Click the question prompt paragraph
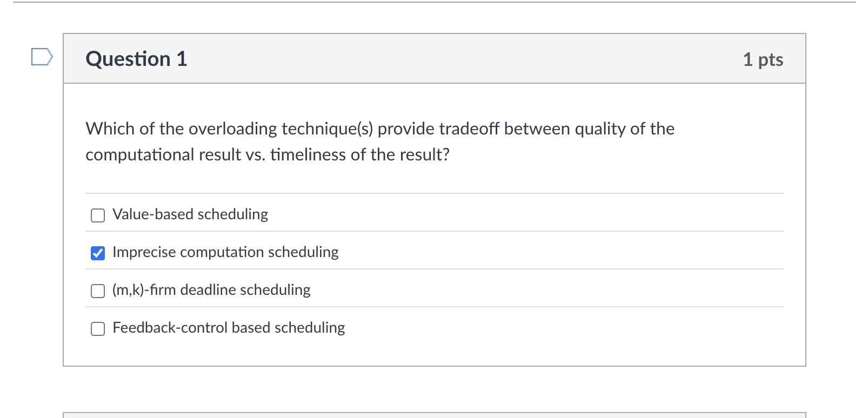This screenshot has width=868, height=418. pos(378,141)
